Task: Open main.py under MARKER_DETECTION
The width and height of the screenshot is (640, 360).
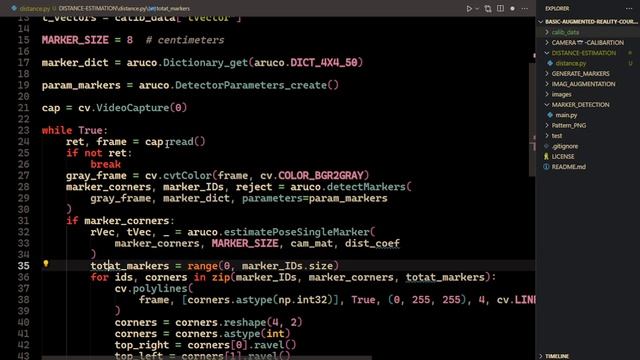Action: coord(566,115)
